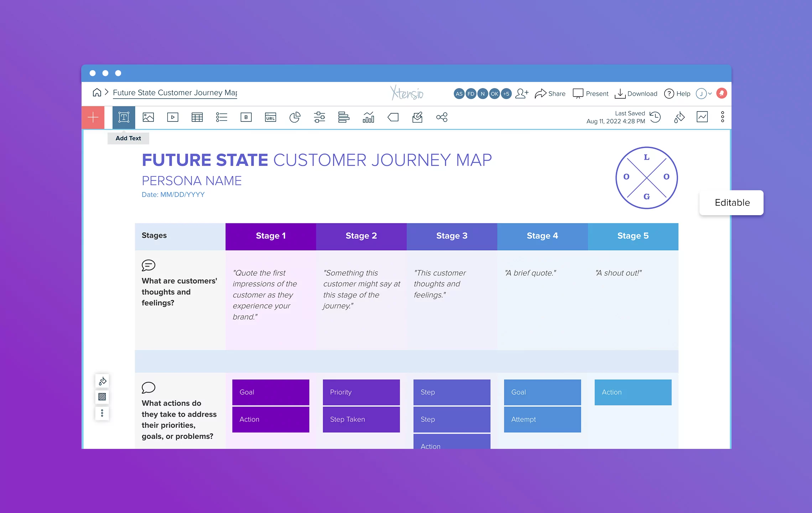Insert a video element

pyautogui.click(x=172, y=117)
